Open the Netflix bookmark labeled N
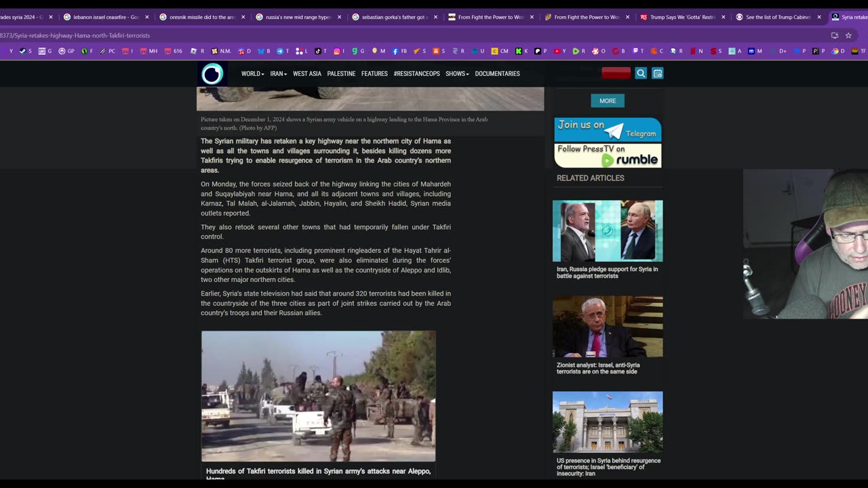Image resolution: width=868 pixels, height=488 pixels. pyautogui.click(x=696, y=51)
